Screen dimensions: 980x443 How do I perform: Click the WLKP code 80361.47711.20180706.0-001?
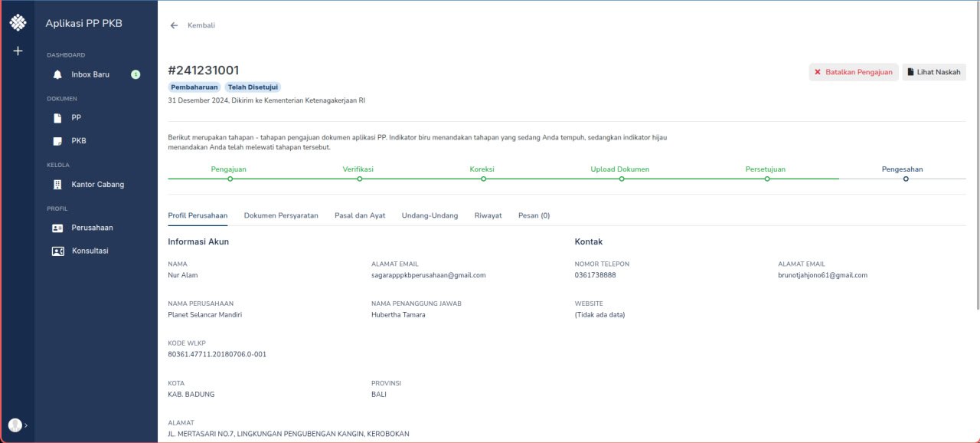[x=217, y=355]
